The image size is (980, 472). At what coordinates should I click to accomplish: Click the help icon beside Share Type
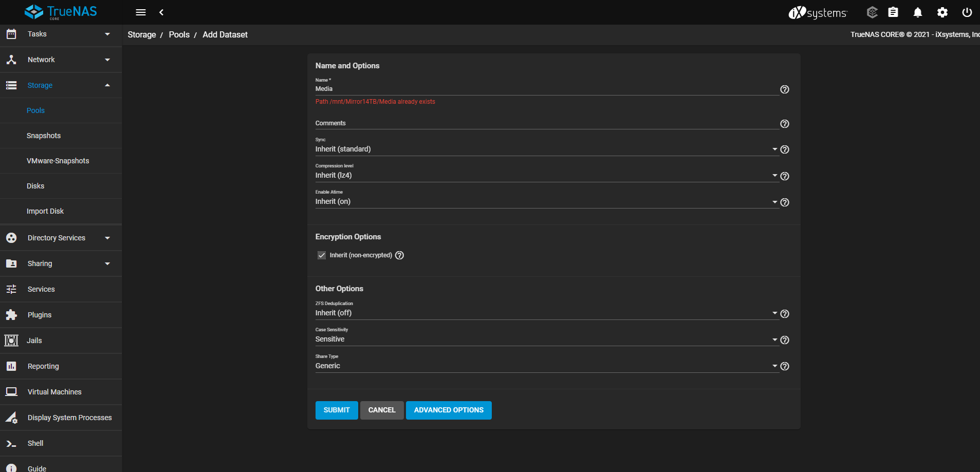pos(784,366)
